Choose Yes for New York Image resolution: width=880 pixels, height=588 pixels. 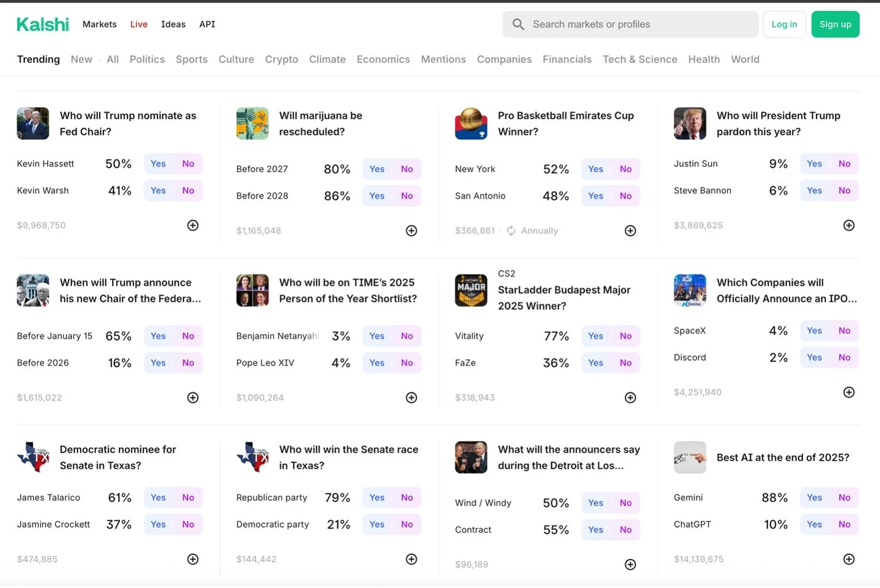596,169
